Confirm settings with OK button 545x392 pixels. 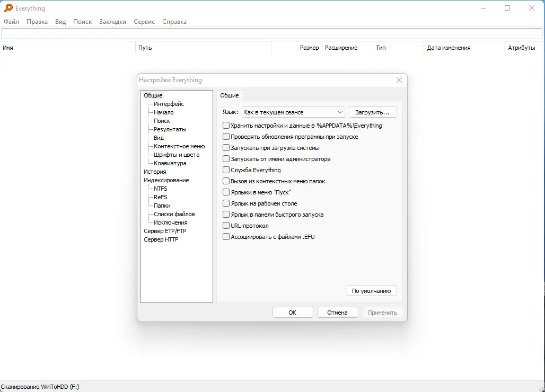(x=293, y=313)
